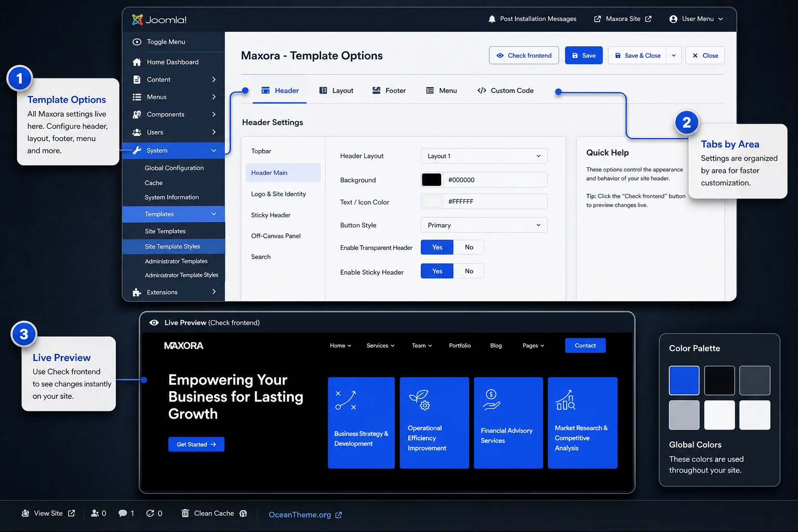798x532 pixels.
Task: Click the Post Installation Messages bell icon
Action: click(x=492, y=19)
